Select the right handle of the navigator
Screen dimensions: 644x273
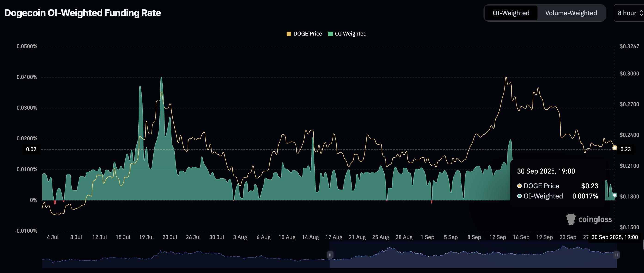(617, 255)
